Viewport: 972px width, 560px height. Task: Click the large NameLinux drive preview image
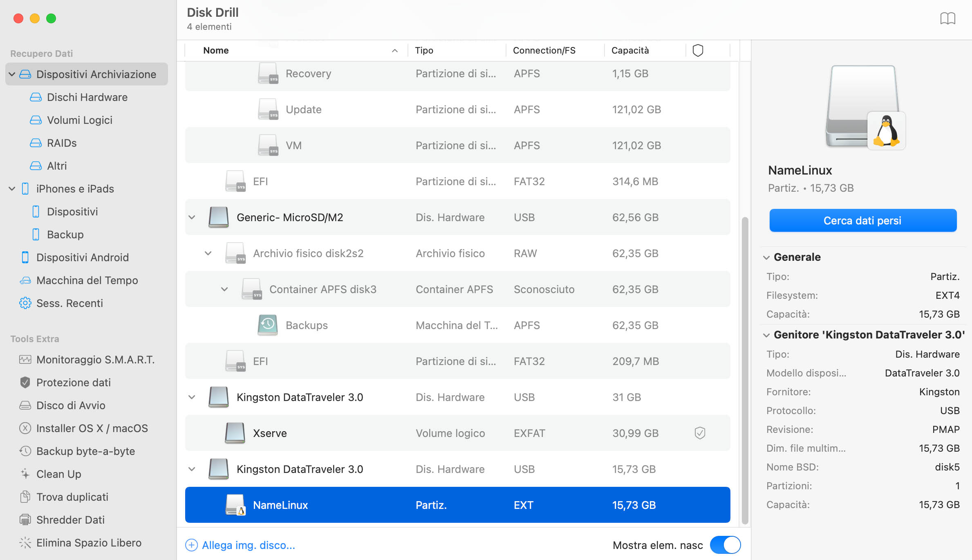click(865, 108)
